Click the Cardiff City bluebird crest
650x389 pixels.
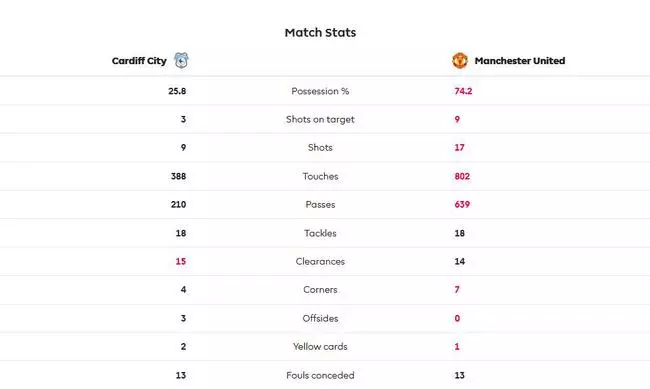(181, 61)
